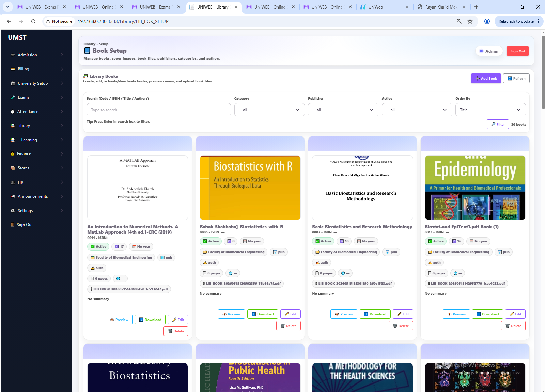Edit the Biostat-and EpiText1 book

click(x=515, y=314)
